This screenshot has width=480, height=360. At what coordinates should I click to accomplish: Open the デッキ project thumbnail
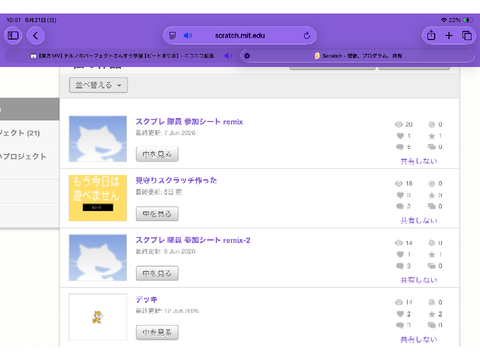(x=98, y=317)
